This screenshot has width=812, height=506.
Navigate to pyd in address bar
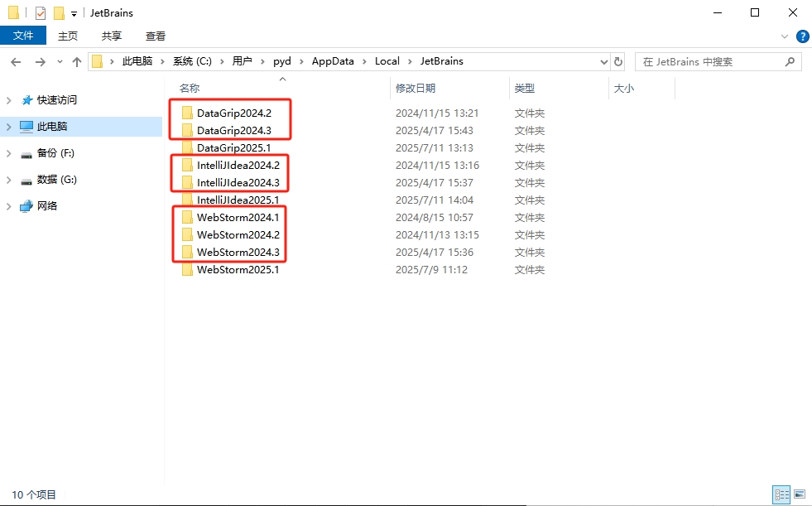[x=282, y=61]
